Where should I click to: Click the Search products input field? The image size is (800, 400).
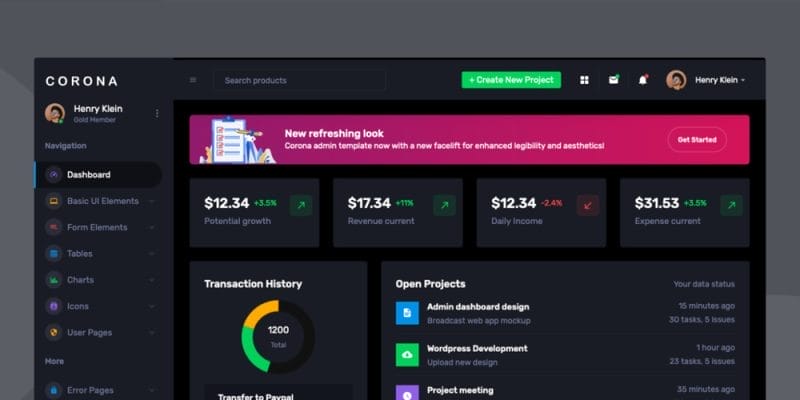coord(299,80)
